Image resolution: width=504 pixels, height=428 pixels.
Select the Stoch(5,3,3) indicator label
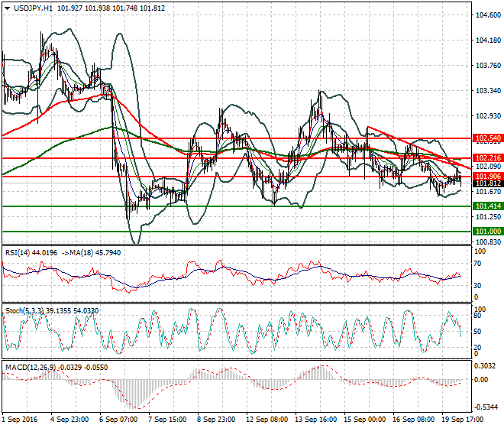coord(24,310)
